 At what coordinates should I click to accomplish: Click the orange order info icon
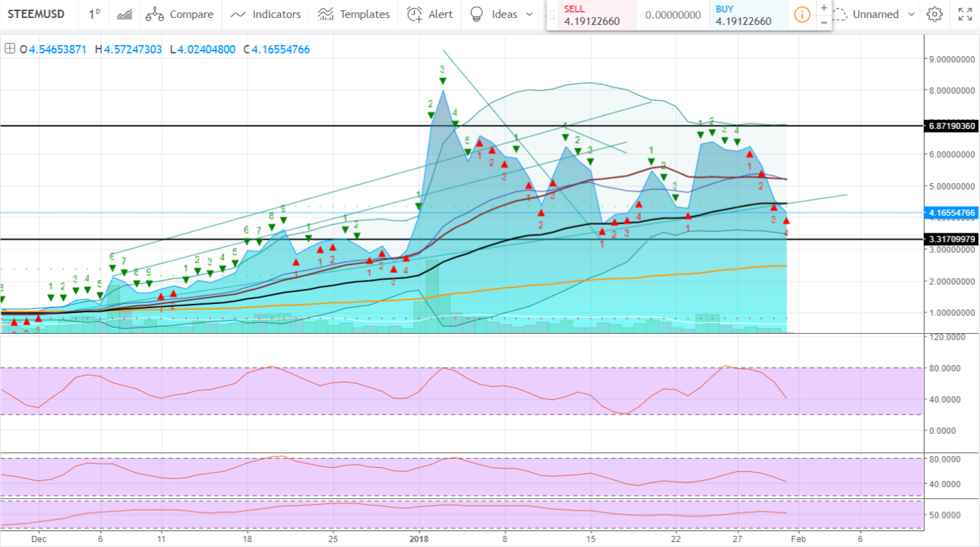pyautogui.click(x=802, y=15)
